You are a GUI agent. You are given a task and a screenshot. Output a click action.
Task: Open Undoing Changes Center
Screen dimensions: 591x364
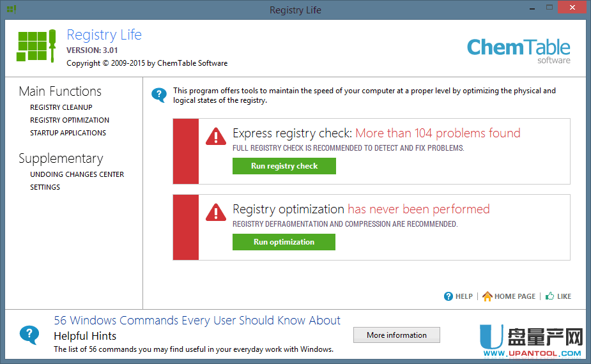point(77,174)
